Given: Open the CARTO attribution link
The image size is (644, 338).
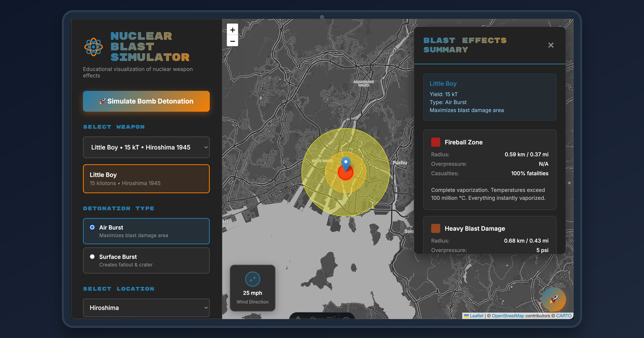Looking at the screenshot, I should point(564,315).
